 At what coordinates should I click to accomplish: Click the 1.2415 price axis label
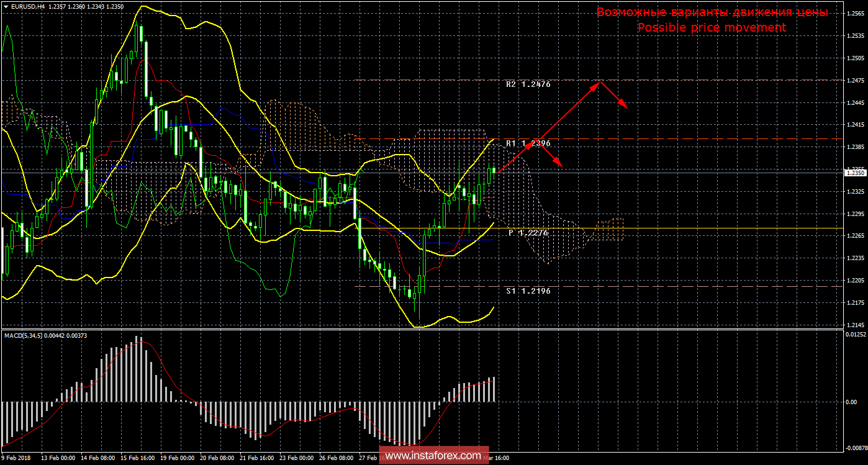[x=854, y=125]
